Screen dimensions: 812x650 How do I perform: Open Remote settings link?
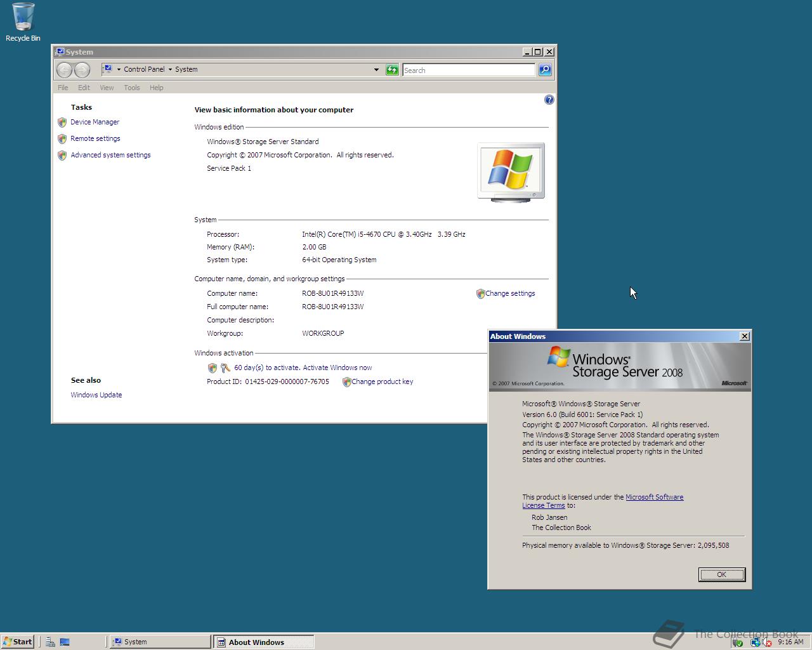tap(95, 138)
